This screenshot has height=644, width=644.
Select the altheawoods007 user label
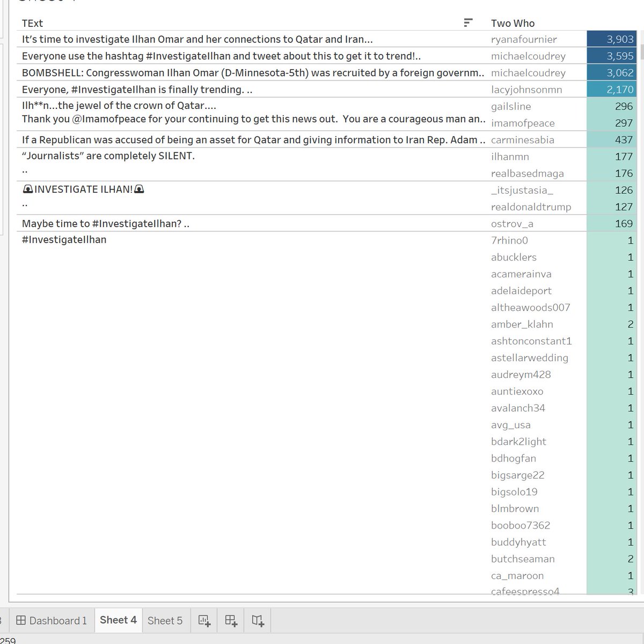point(530,308)
